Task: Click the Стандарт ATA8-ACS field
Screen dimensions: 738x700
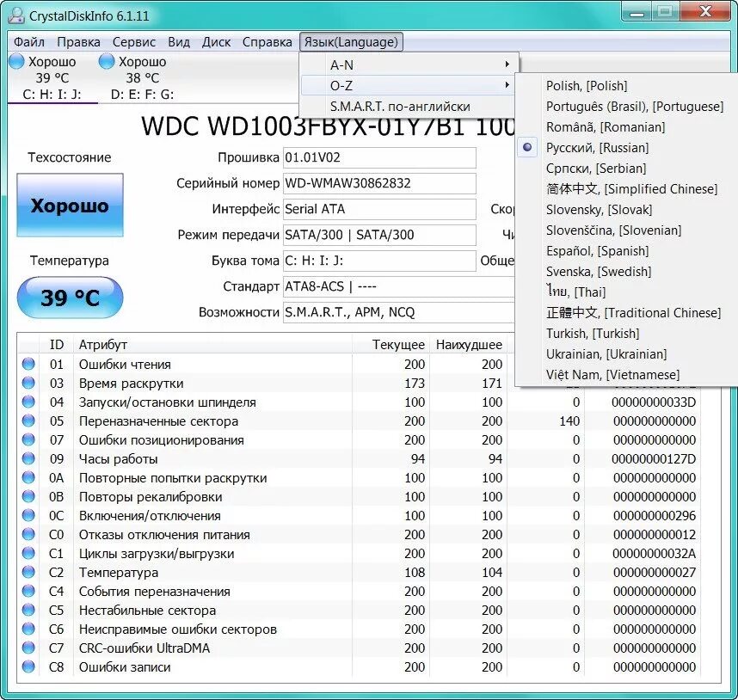Action: (399, 286)
